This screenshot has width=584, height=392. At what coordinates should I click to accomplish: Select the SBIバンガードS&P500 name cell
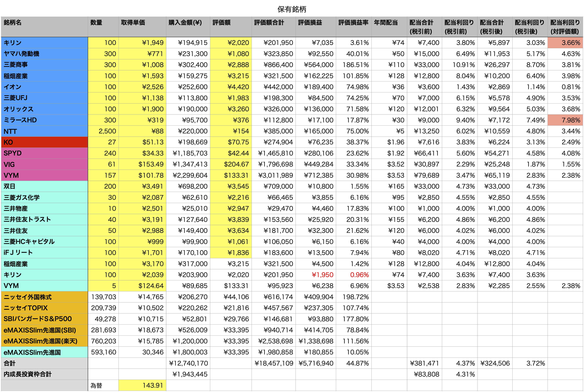pyautogui.click(x=45, y=319)
